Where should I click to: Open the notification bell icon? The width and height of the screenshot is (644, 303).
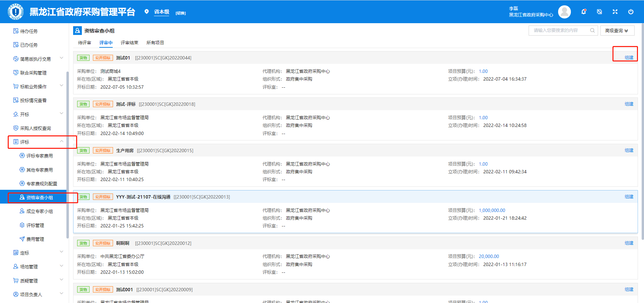(584, 12)
